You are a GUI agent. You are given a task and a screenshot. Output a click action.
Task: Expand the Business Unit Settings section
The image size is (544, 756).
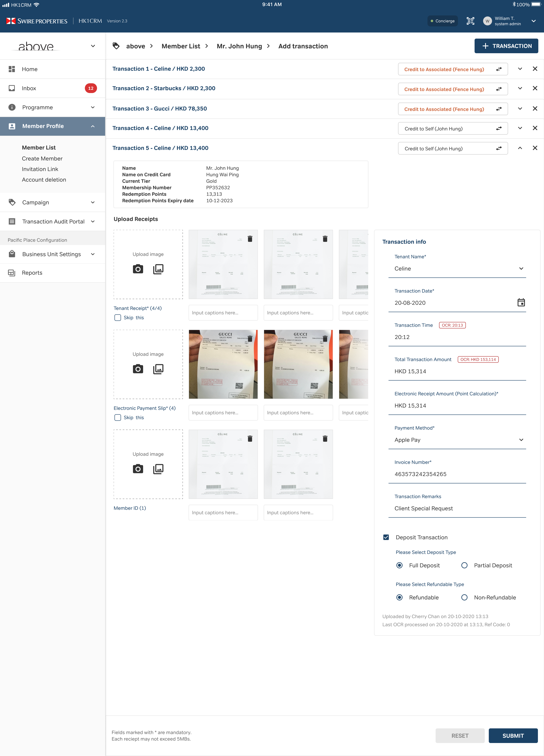pos(93,254)
